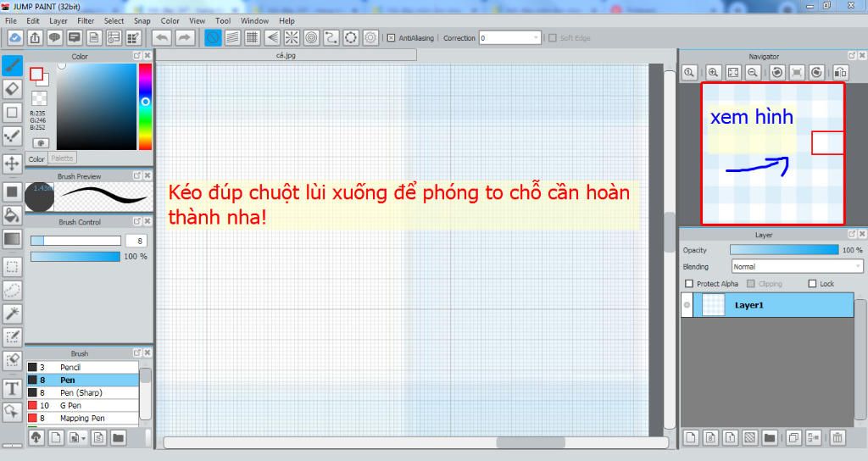
Task: Click the foreground color swatch
Action: coord(36,75)
